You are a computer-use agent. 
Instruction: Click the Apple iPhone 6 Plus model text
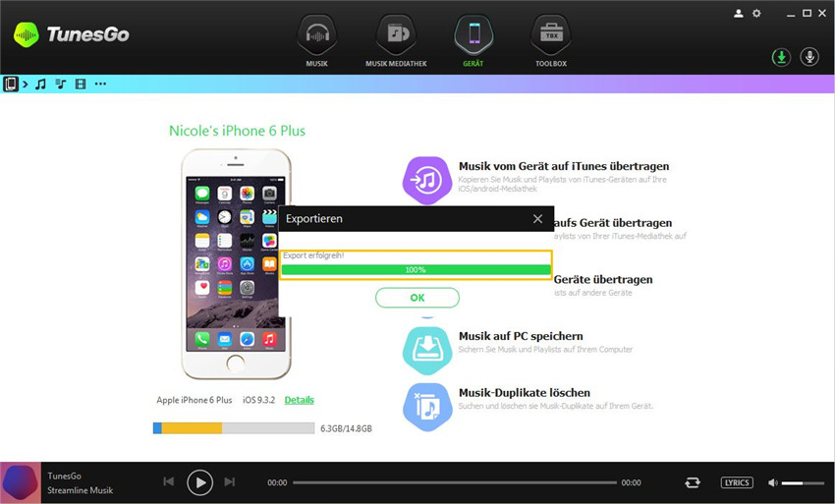(195, 400)
